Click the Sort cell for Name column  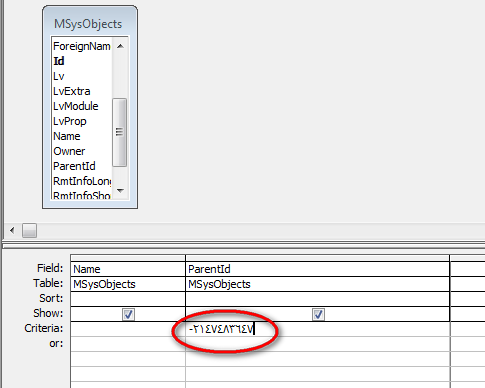[x=128, y=299]
